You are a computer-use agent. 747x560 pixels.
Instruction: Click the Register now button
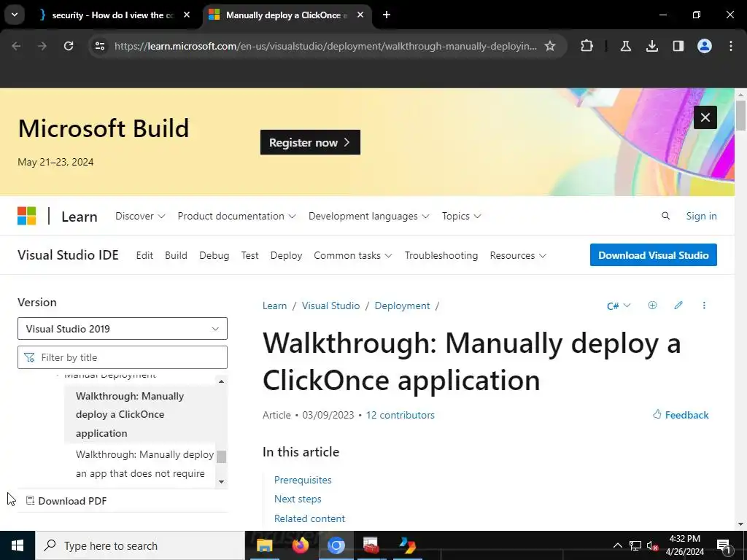point(310,142)
